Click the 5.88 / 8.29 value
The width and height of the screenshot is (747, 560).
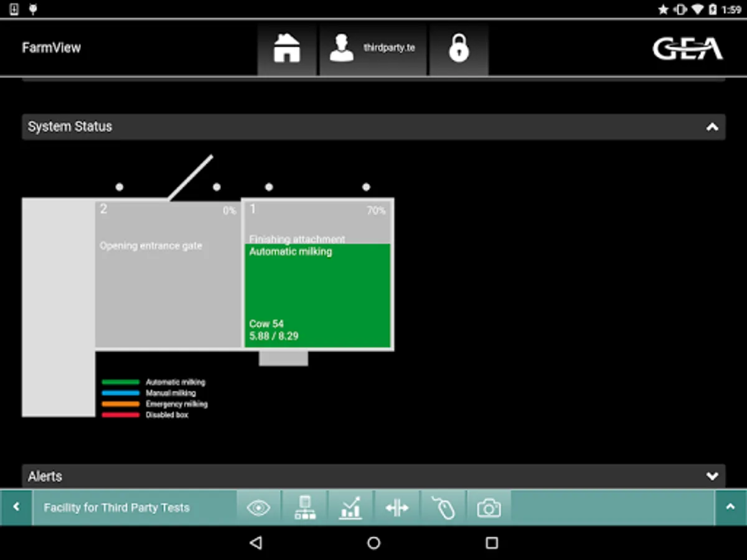pos(274,336)
